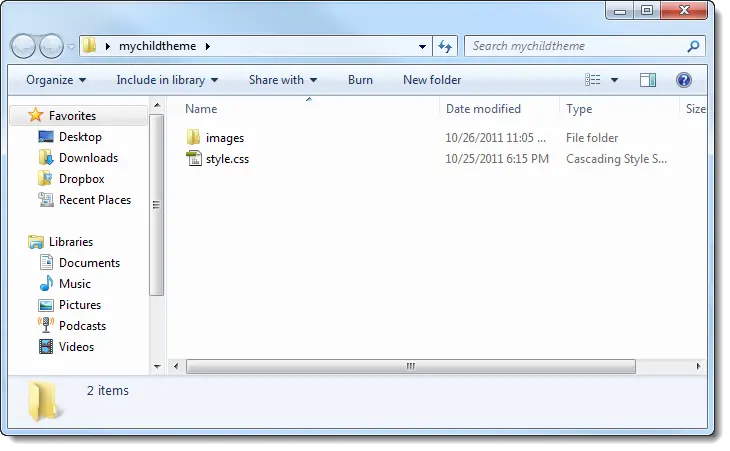
Task: Expand the arrow after mychildtheme in address bar
Action: click(x=208, y=46)
